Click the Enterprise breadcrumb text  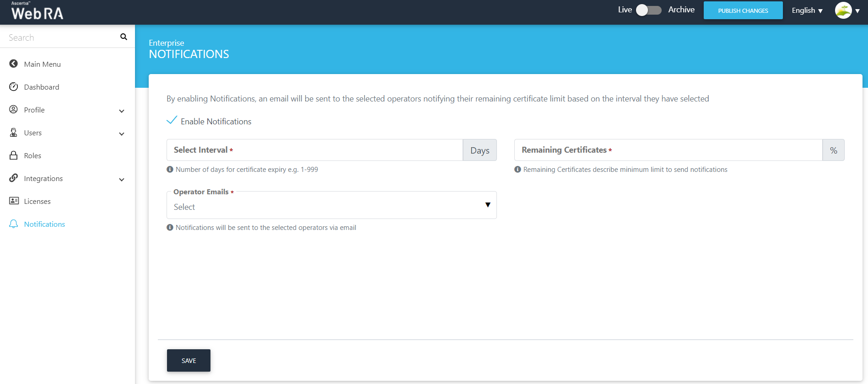point(167,43)
